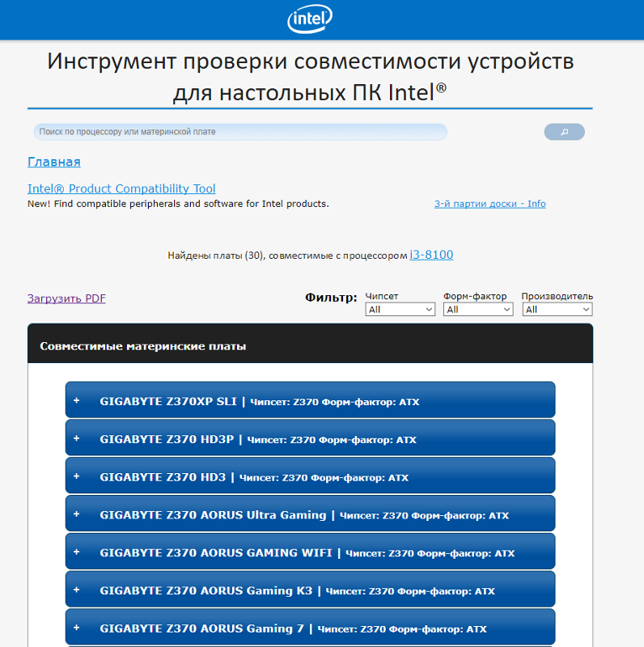Click the Совместимые материнские платы header
The image size is (644, 647).
point(310,344)
